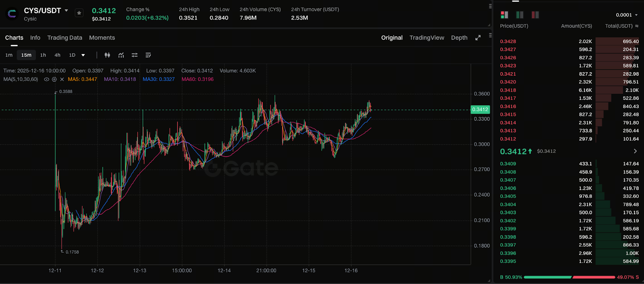Expand details with the chevron beside $0.3412
The height and width of the screenshot is (284, 644).
click(x=635, y=151)
